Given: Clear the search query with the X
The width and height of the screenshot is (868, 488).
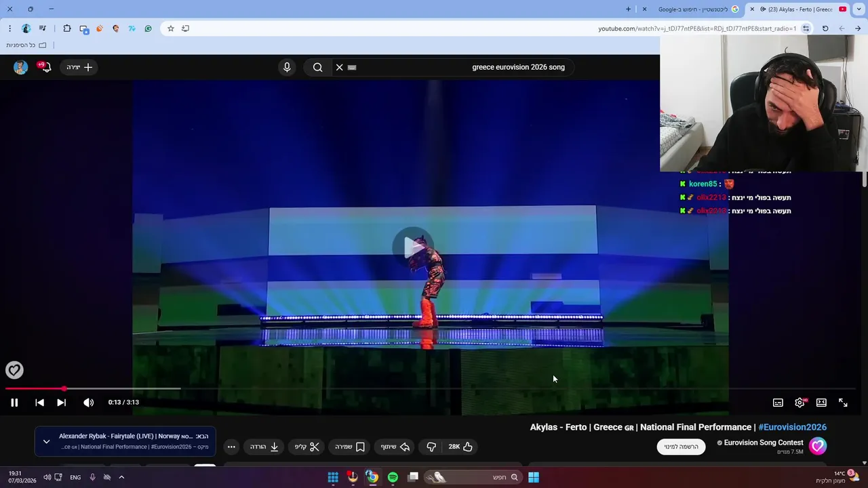Looking at the screenshot, I should [340, 67].
